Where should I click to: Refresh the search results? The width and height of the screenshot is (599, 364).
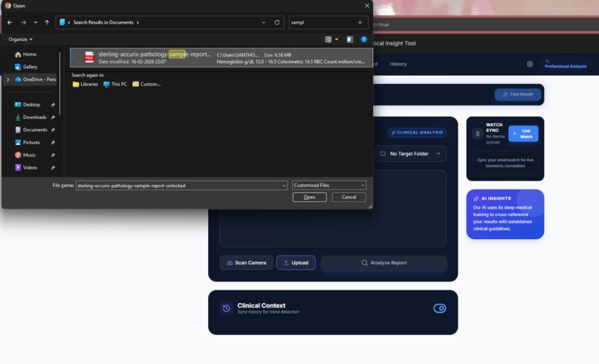pyautogui.click(x=277, y=22)
